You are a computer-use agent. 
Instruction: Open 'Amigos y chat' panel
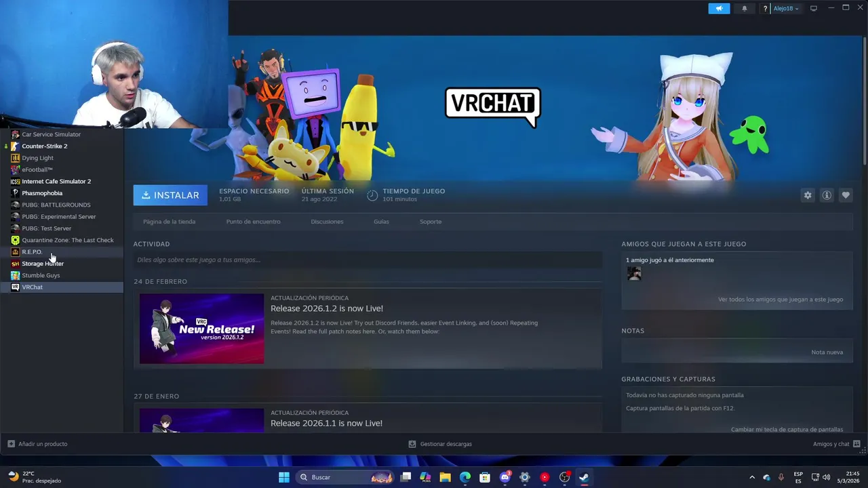tap(836, 444)
